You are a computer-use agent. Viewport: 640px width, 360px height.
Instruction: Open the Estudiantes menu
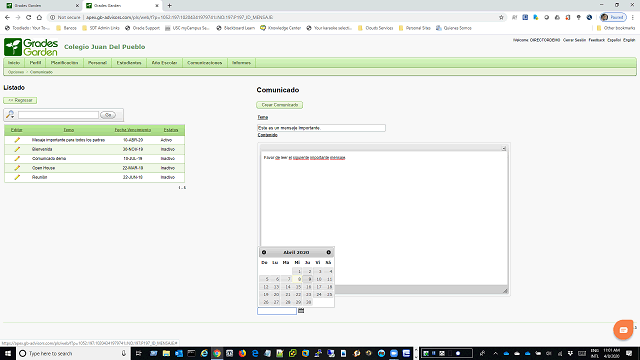(x=129, y=63)
